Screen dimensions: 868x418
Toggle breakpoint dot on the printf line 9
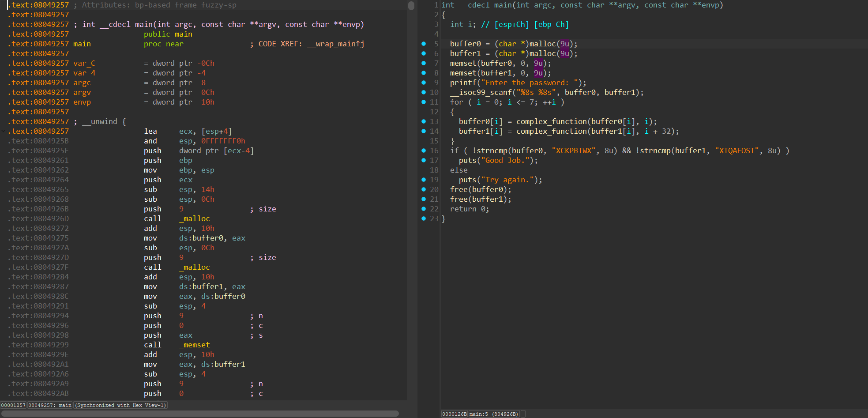tap(424, 83)
